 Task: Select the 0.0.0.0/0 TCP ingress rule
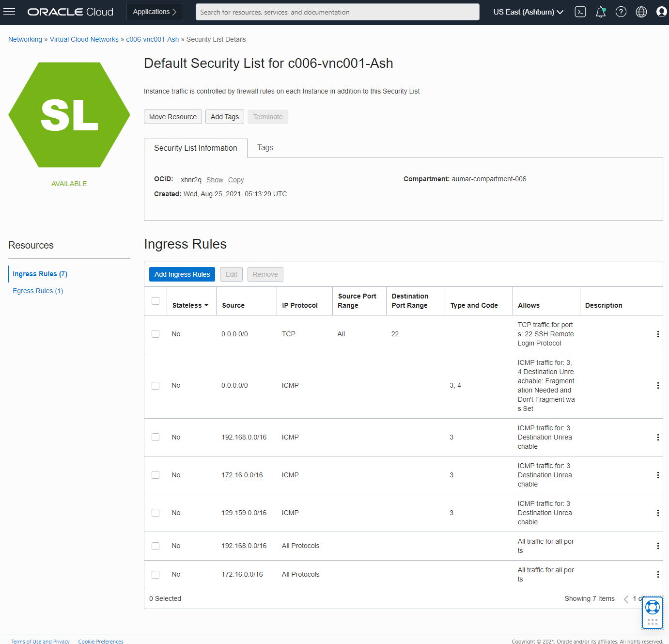click(x=156, y=334)
